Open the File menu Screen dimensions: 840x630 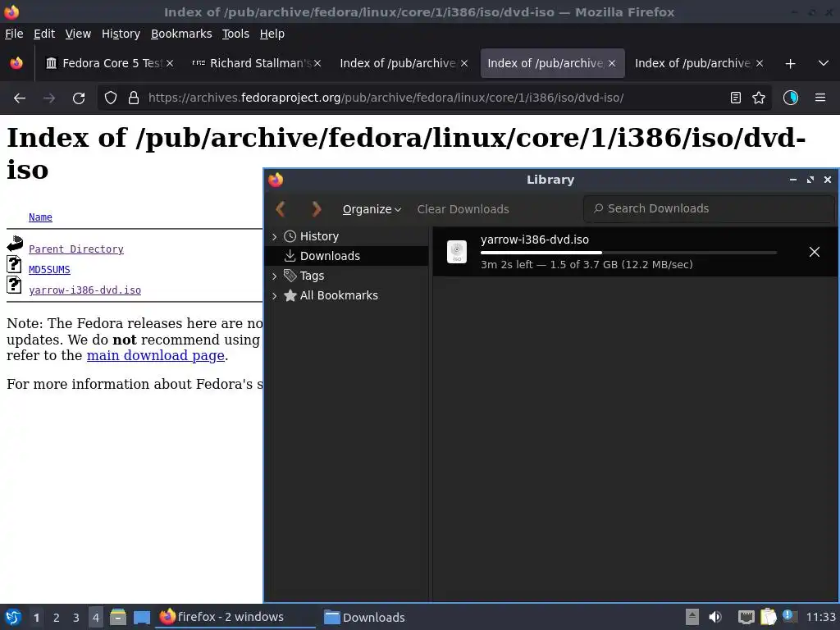14,34
